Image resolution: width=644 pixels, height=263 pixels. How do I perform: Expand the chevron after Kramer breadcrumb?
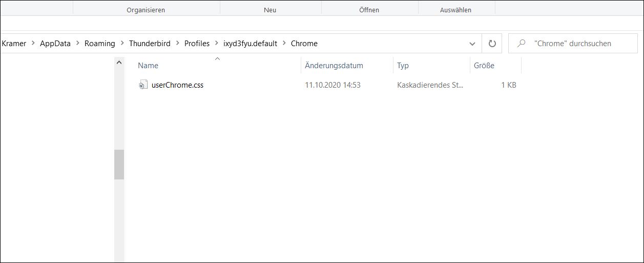(x=33, y=44)
